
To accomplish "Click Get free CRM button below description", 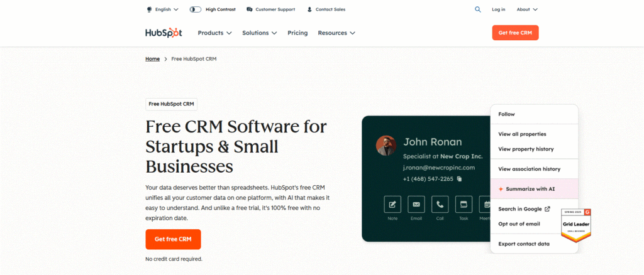I will (x=173, y=239).
